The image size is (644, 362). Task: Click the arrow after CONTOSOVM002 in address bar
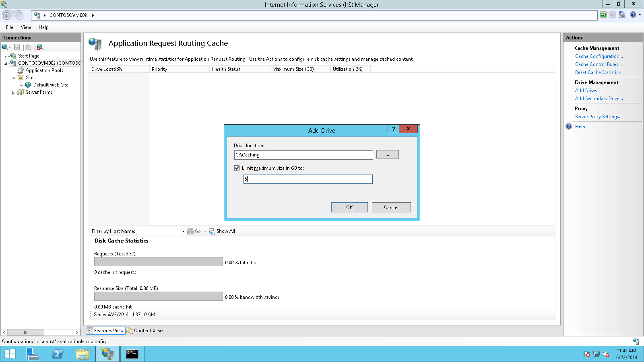(x=93, y=15)
